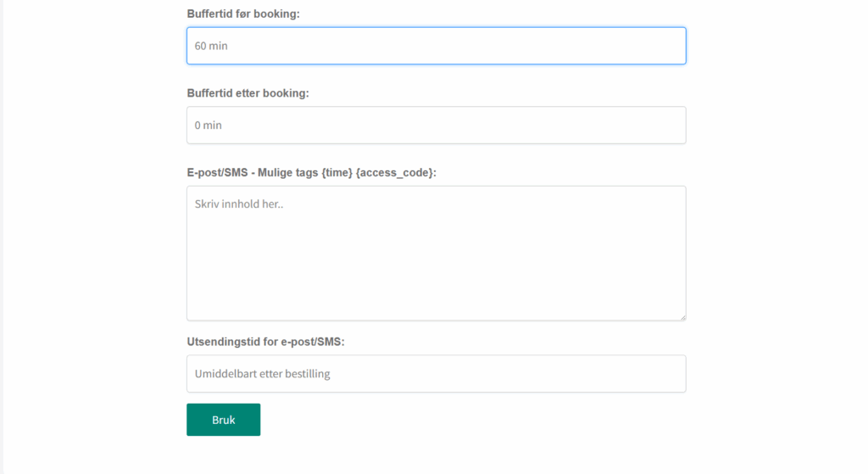Select the '0 min' placeholder text
Viewport: 868px width, 474px height.
point(208,125)
